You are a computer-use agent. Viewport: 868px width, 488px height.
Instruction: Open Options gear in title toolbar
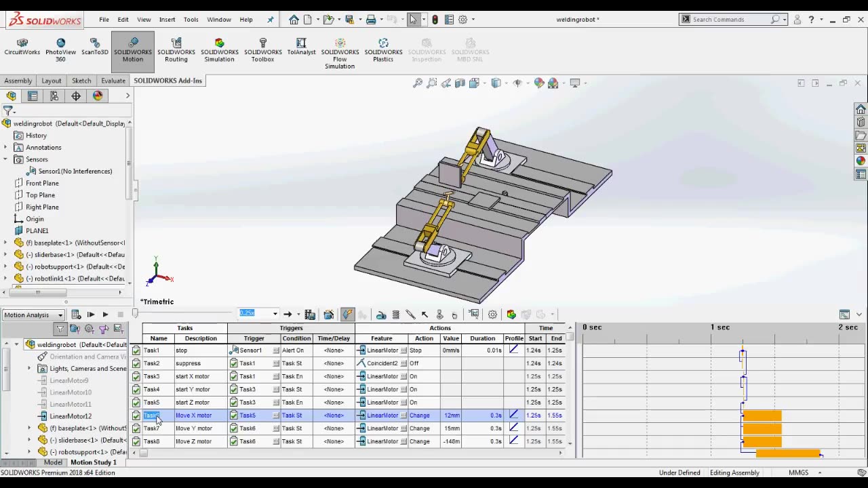[463, 20]
